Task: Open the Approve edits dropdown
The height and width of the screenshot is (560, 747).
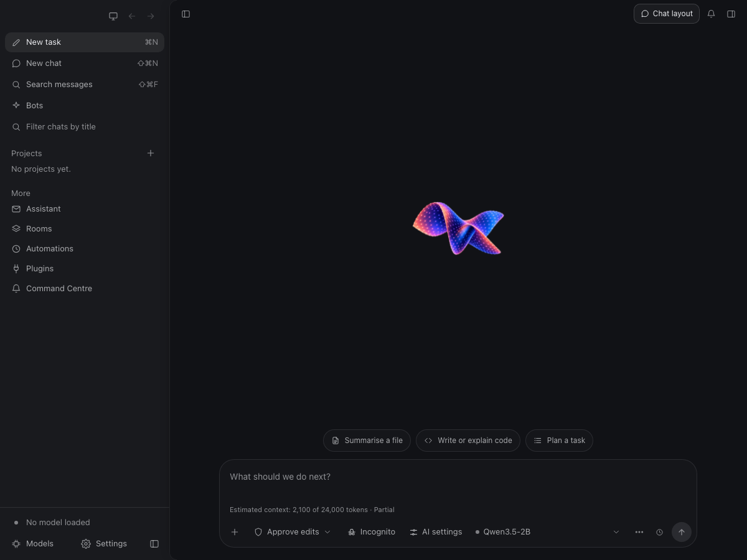Action: (x=293, y=532)
